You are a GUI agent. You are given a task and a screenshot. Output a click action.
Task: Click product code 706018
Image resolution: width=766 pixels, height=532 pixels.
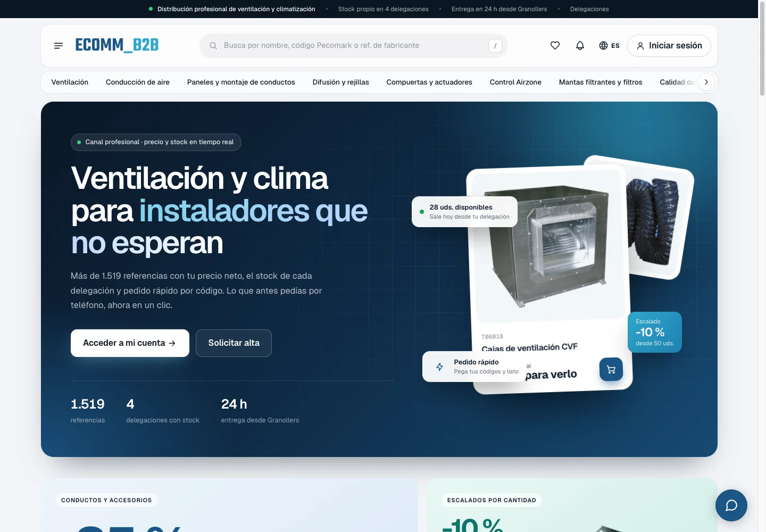(492, 337)
